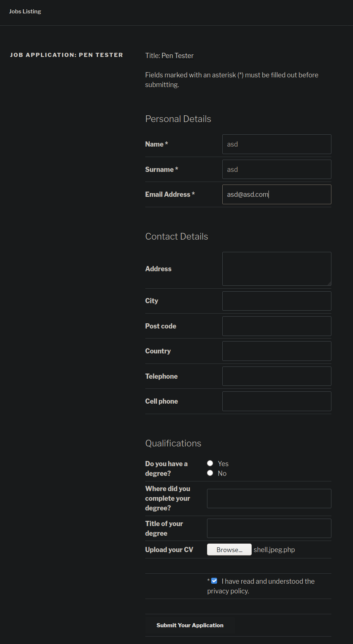Viewport: 353px width, 644px height.
Task: Click the resize handle of Address textarea
Action: [329, 283]
